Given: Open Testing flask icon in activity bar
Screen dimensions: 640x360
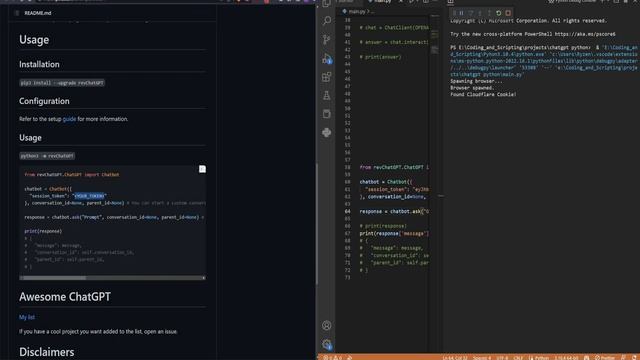Looking at the screenshot, I should 327,96.
